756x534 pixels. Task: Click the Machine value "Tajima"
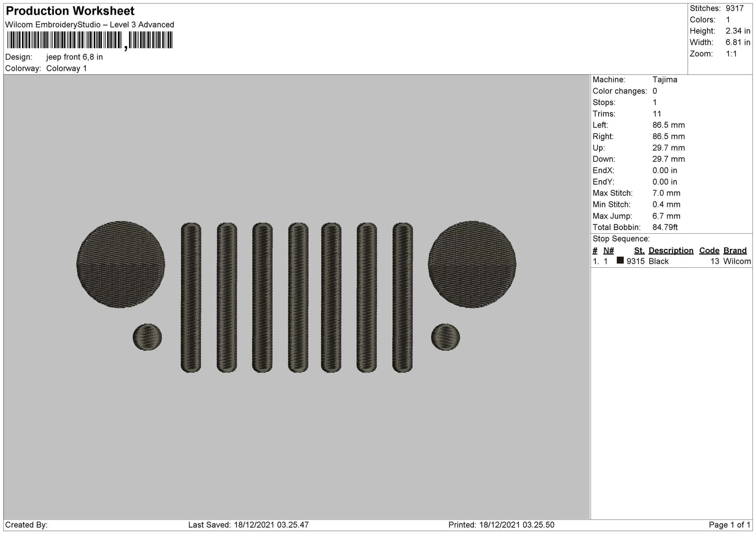664,79
